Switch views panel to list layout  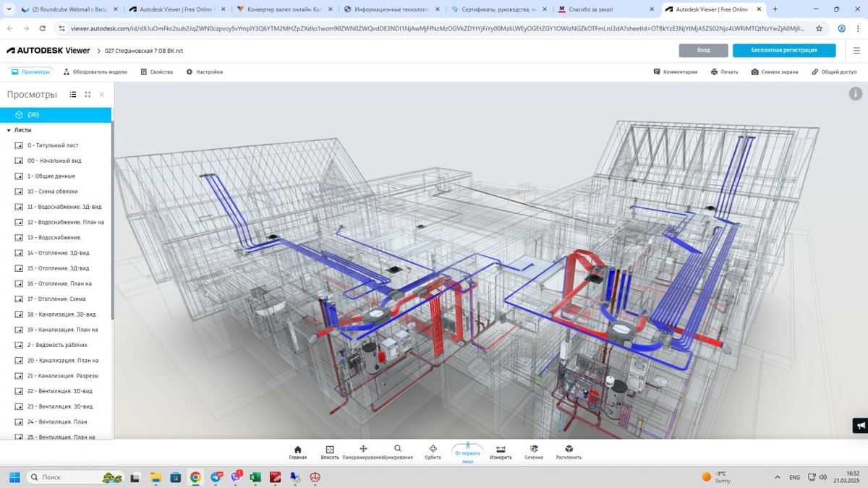[73, 95]
